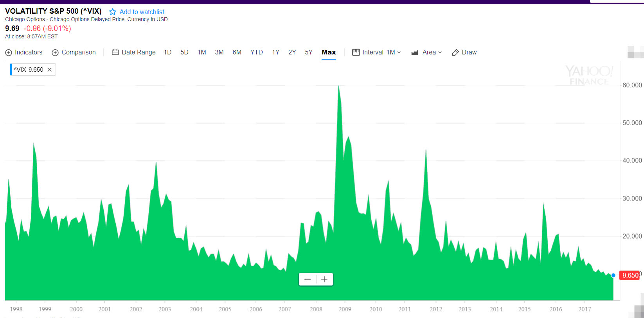Activate the Draw pencil tool
This screenshot has height=318, width=644.
[455, 52]
